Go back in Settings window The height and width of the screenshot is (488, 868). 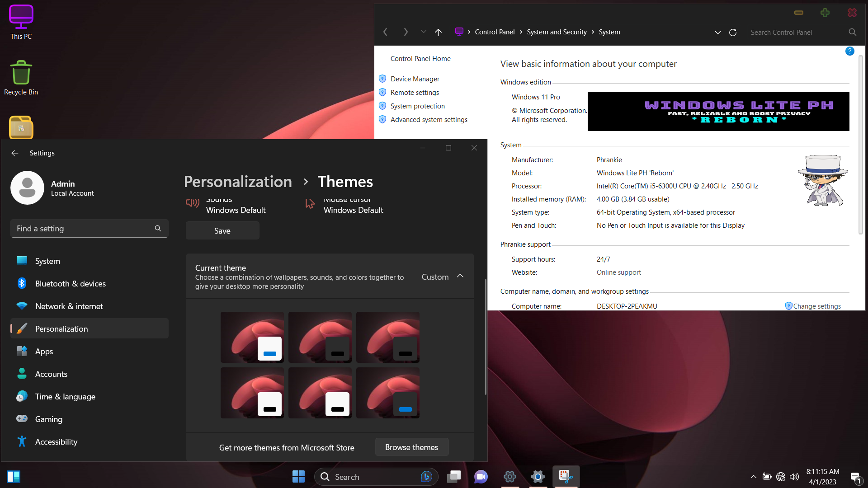(x=14, y=153)
